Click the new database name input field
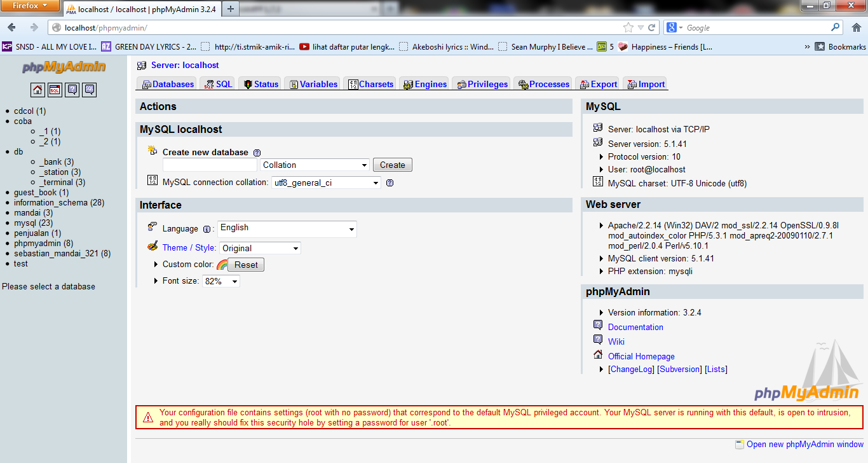This screenshot has width=868, height=463. click(x=210, y=164)
